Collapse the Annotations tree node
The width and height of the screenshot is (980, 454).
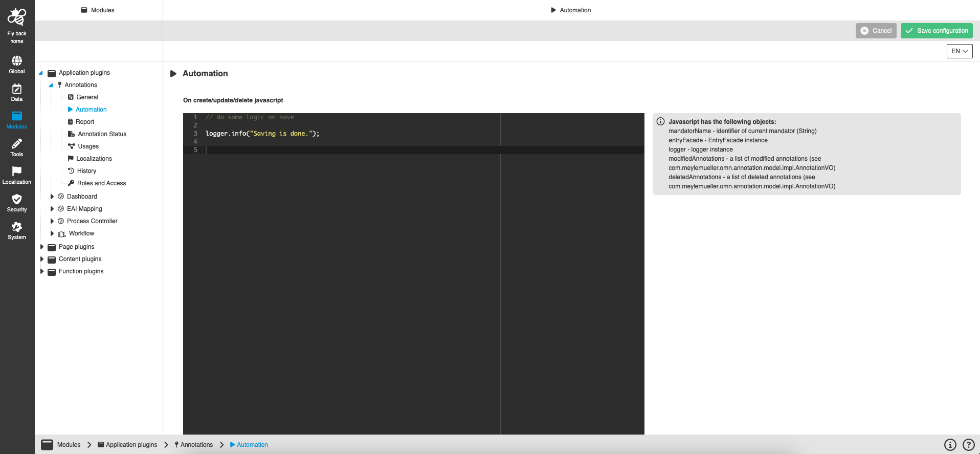pos(51,85)
